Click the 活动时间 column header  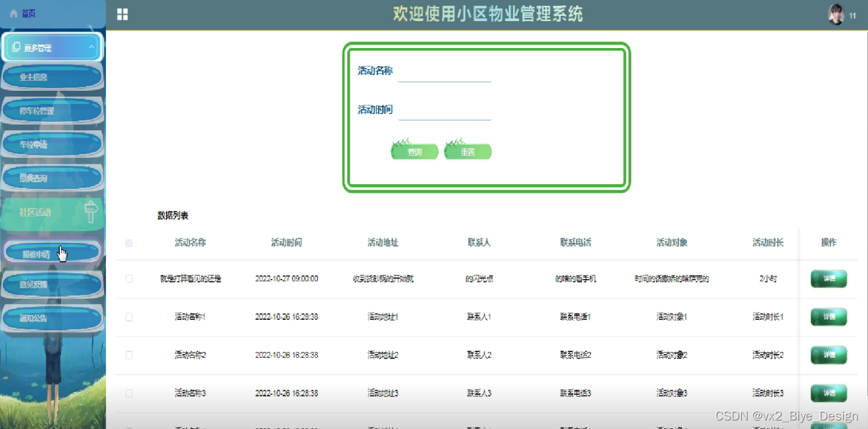[287, 243]
